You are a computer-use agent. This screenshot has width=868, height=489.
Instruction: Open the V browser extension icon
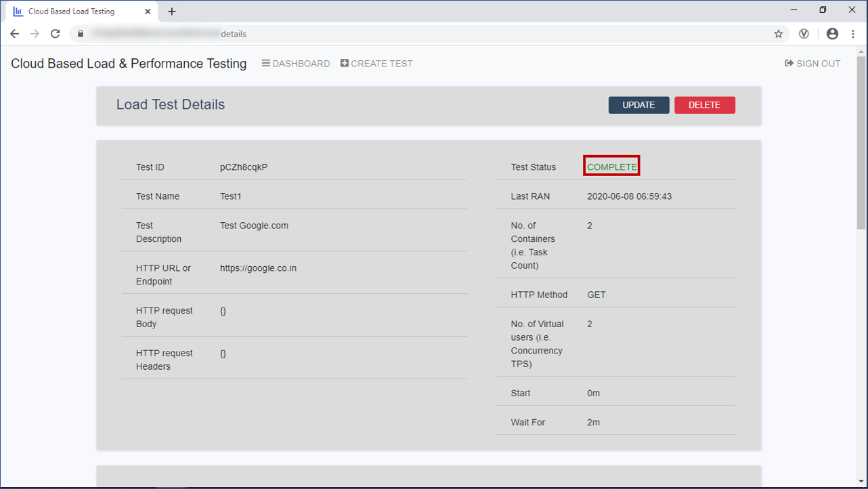pos(804,34)
